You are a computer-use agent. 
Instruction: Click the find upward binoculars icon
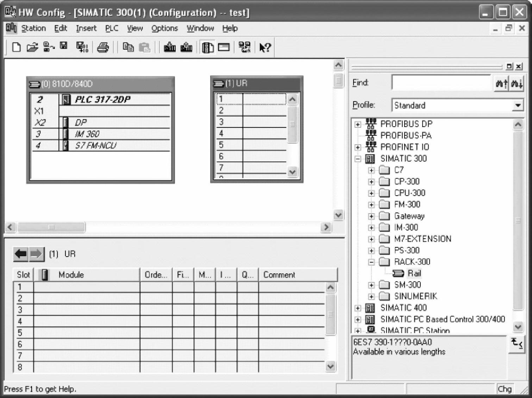[x=502, y=83]
